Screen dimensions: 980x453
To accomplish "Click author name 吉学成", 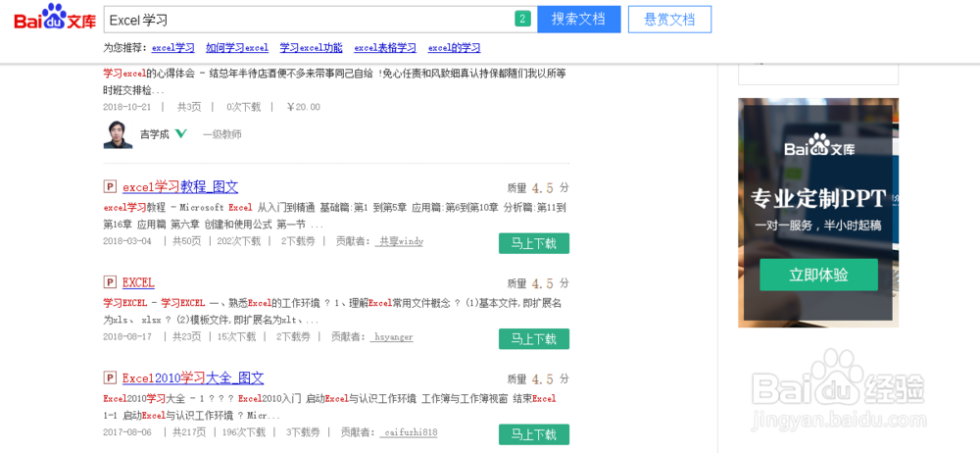I will [x=155, y=134].
